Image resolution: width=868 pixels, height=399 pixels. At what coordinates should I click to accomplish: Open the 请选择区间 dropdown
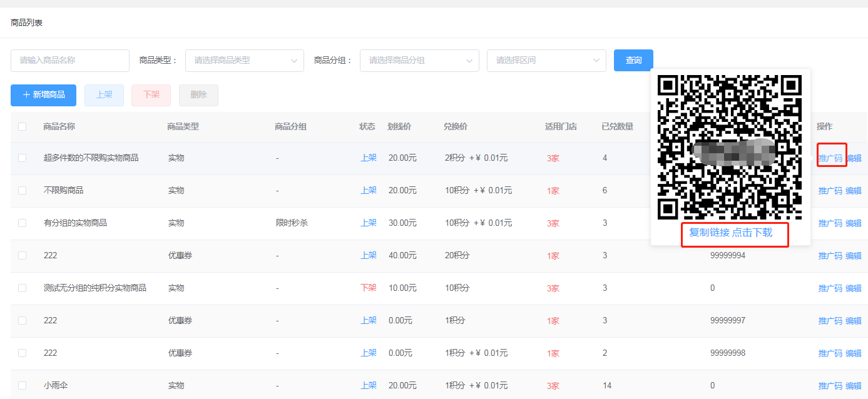coord(546,61)
